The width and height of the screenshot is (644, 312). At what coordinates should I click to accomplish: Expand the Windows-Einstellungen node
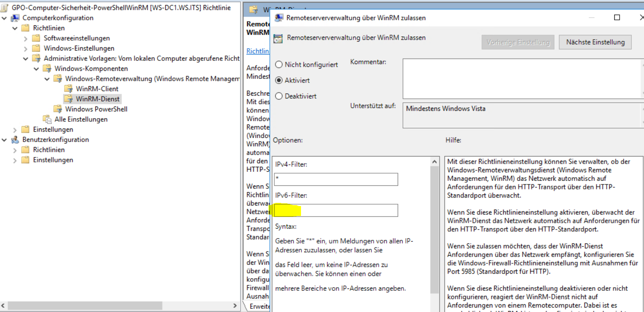[26, 48]
